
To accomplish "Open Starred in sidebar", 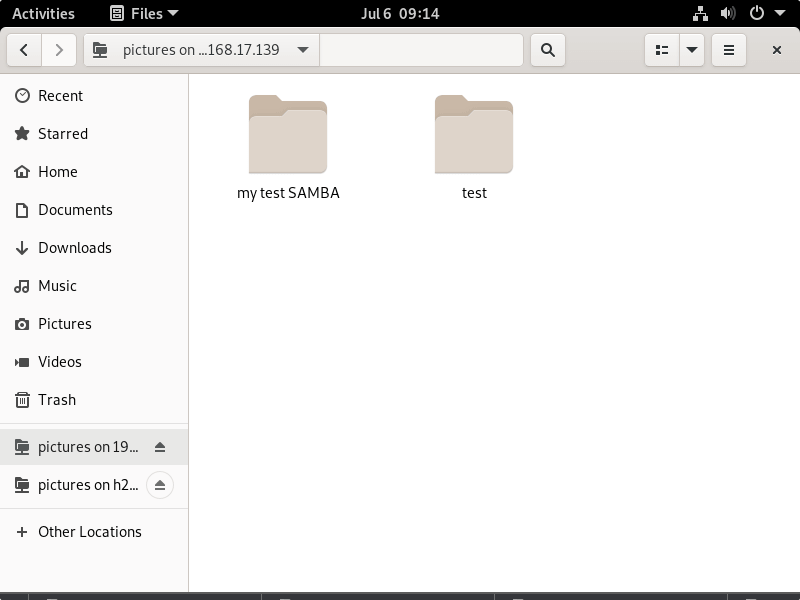I will (94, 134).
